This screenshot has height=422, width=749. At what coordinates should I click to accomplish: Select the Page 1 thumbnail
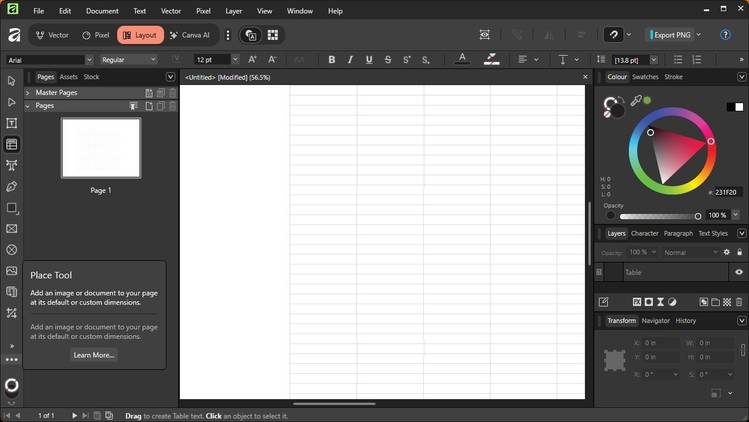101,148
